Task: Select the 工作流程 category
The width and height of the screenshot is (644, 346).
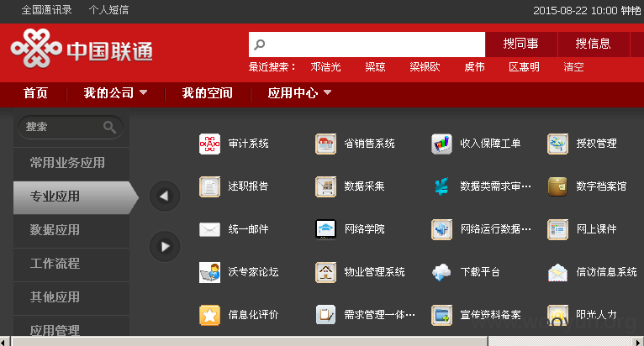Action: pos(71,264)
